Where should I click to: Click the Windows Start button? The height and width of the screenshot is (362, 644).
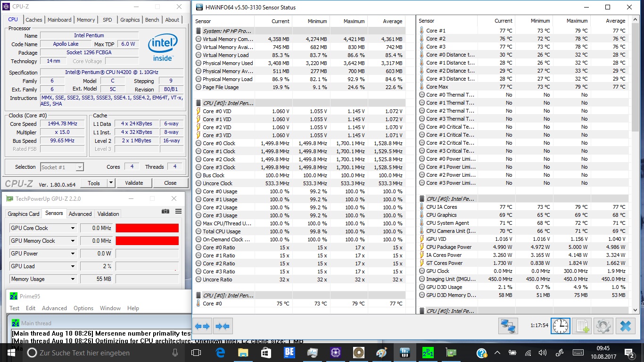tap(10, 353)
